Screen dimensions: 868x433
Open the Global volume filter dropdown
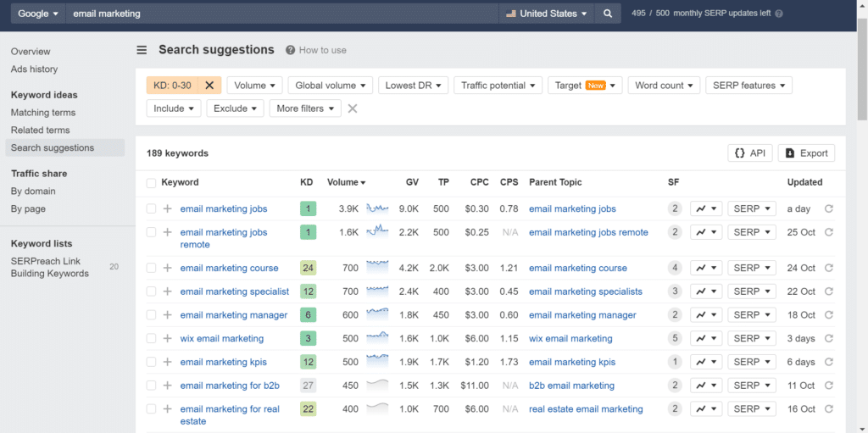[331, 86]
